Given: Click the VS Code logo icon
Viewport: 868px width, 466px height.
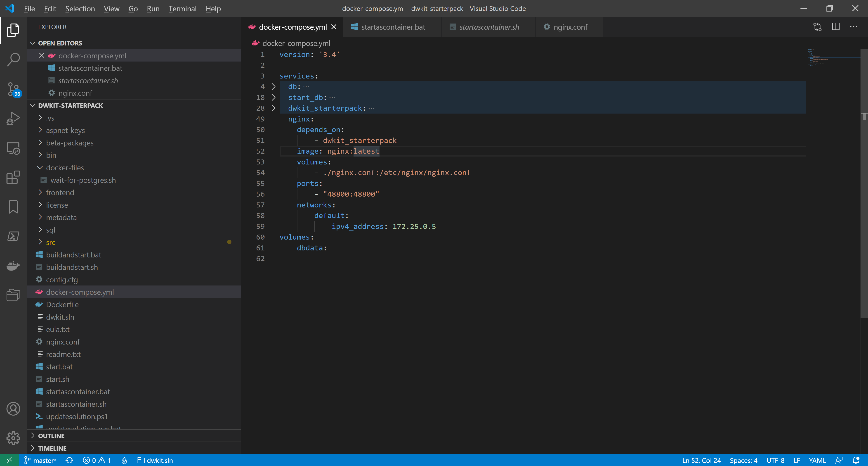Looking at the screenshot, I should (10, 8).
